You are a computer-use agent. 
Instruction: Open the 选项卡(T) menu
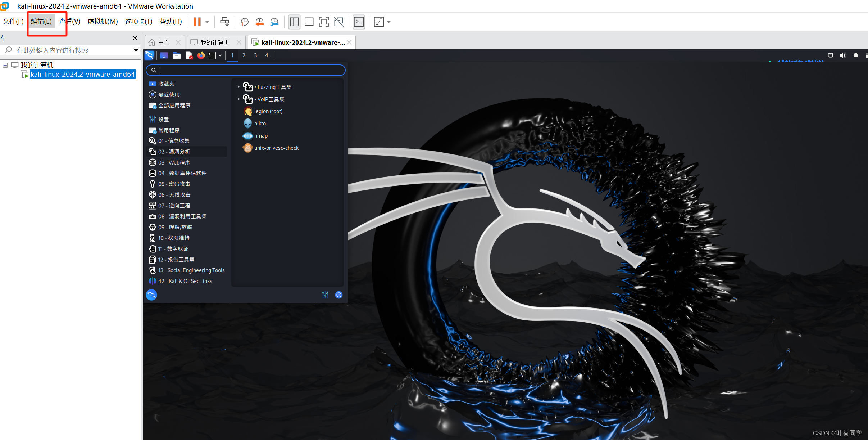139,21
